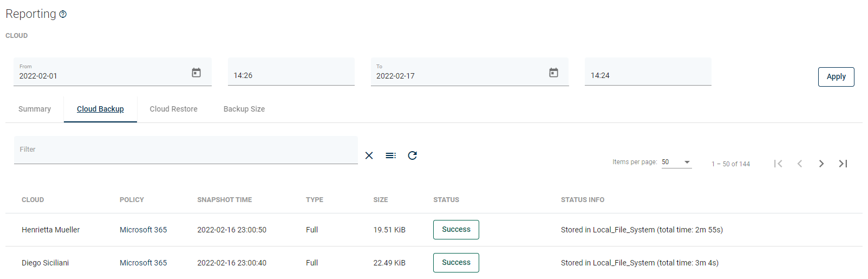Viewport: 868px width, 279px height.
Task: Open the column list options icon
Action: tap(390, 155)
